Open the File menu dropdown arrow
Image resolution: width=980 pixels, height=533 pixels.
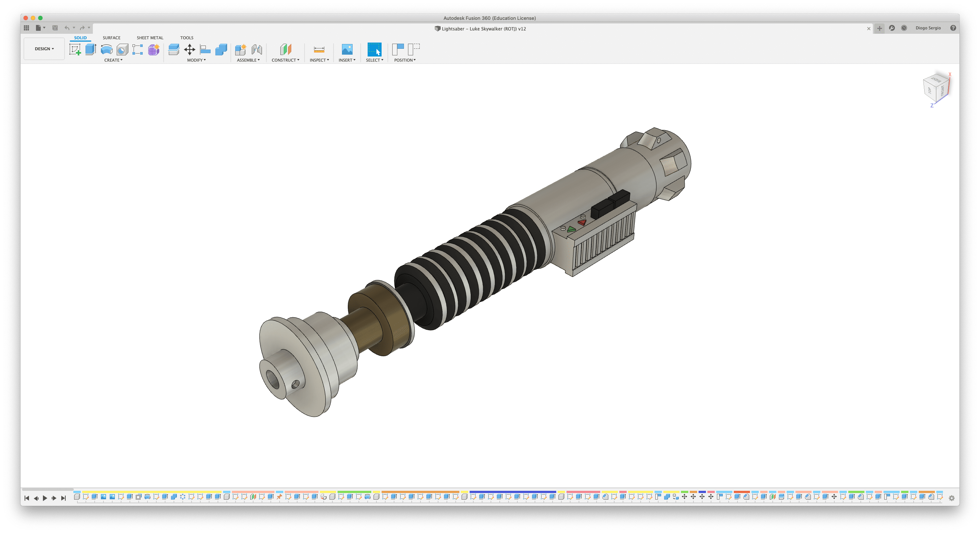[x=44, y=28]
